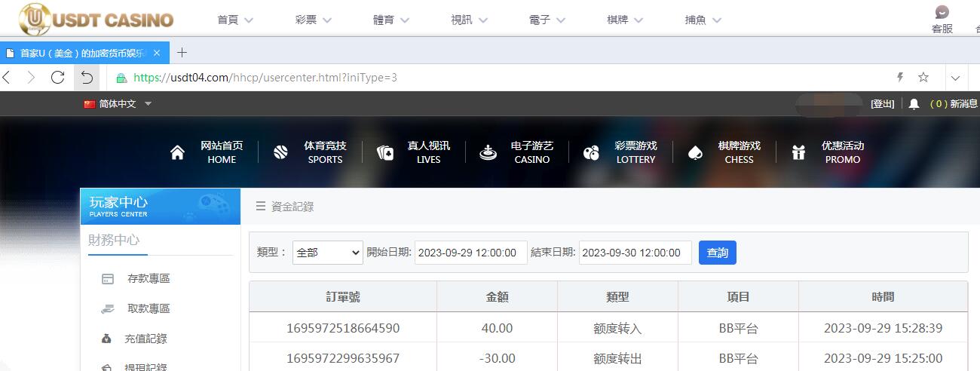Go forward with the browser forward arrow
Screen dimensions: 980x371
31,77
